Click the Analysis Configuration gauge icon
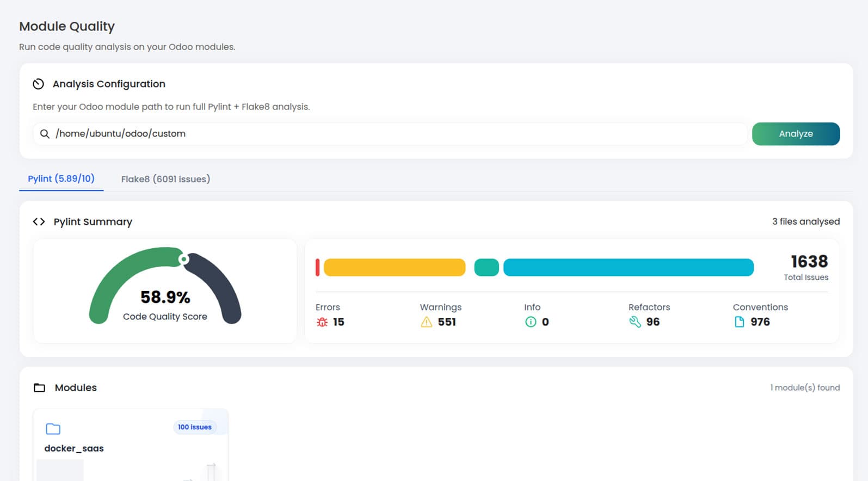Screen dimensions: 868x481 [x=38, y=84]
